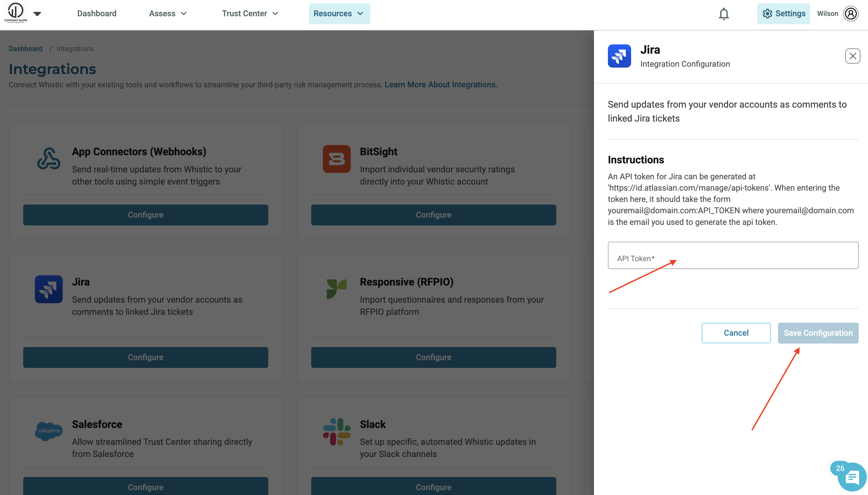The image size is (868, 495).
Task: Configure the Jira integration card
Action: 145,357
